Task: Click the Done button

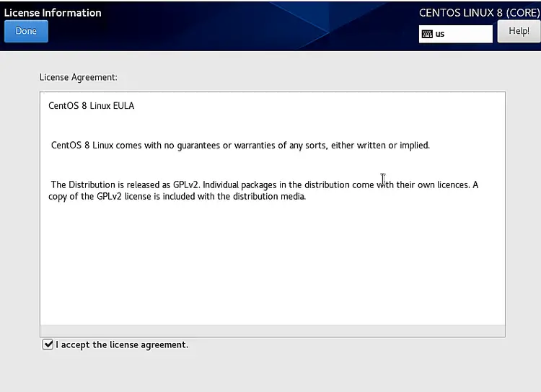Action: 26,31
